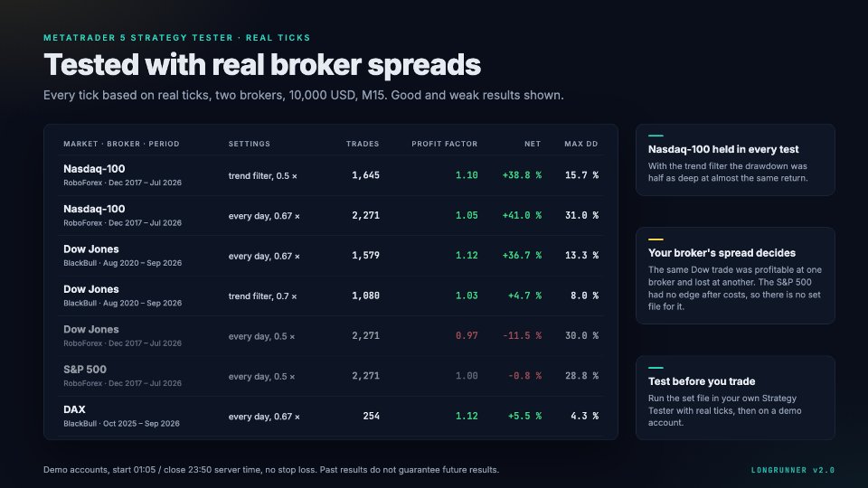
Task: Click the yellow accent bar above broker's spread card
Action: pos(656,239)
